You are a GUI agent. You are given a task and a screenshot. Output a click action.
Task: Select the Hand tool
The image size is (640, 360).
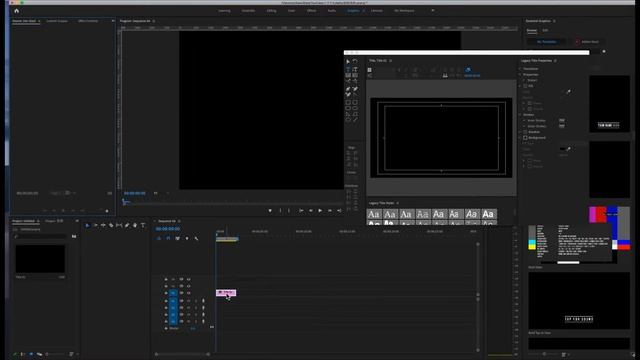135,225
